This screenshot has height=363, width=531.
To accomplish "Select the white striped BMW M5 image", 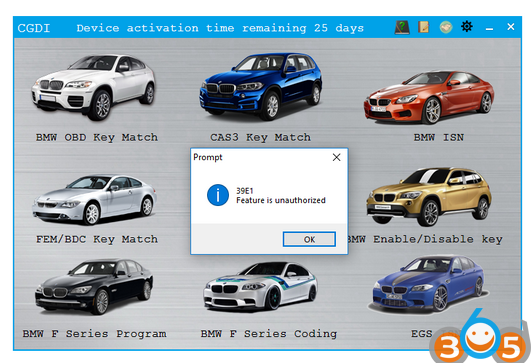I will click(x=260, y=286).
